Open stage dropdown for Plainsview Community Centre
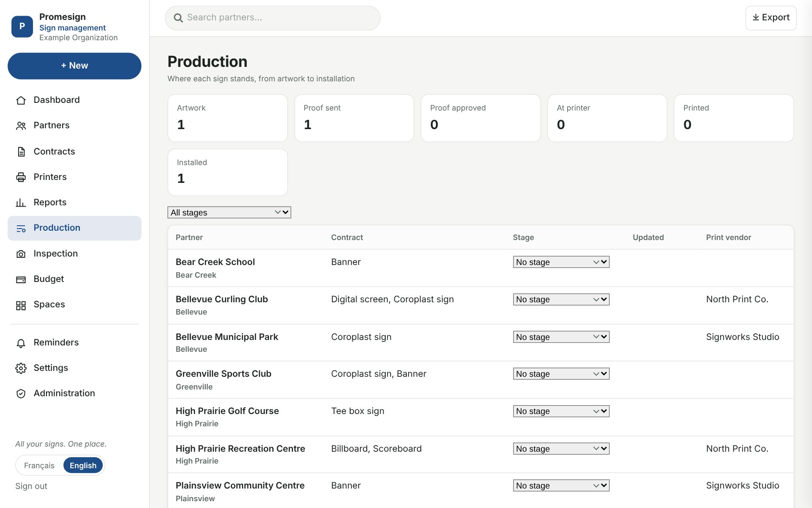The image size is (812, 508). [x=561, y=486]
